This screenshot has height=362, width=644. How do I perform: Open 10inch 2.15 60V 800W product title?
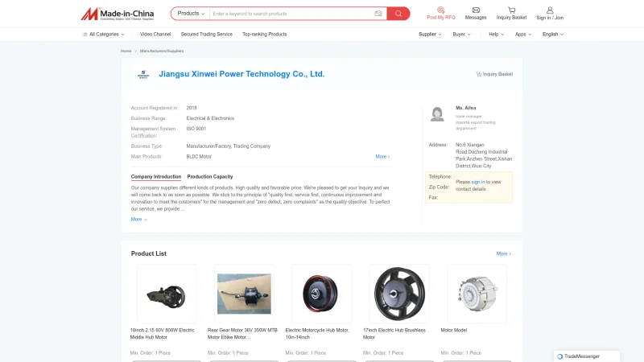[x=163, y=334]
